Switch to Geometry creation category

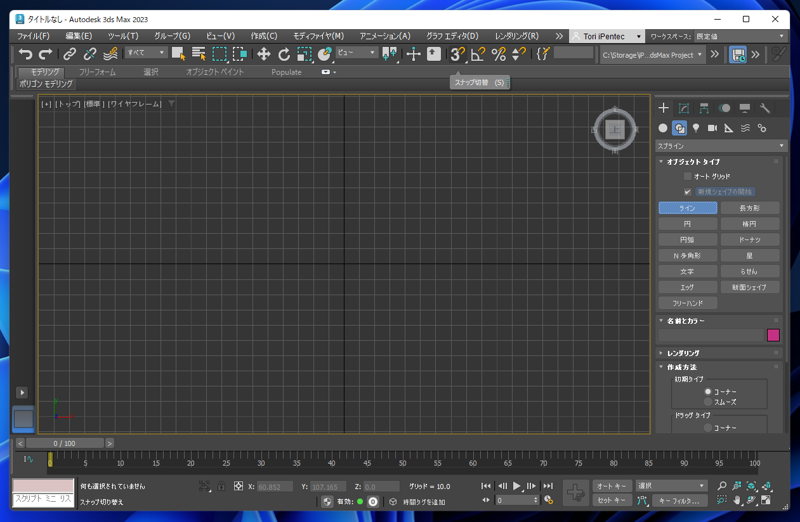pyautogui.click(x=663, y=128)
